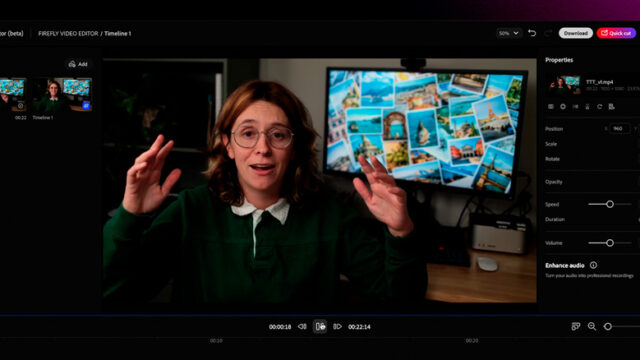Click the first icon in Properties toolbar
640x360 pixels.
point(551,107)
